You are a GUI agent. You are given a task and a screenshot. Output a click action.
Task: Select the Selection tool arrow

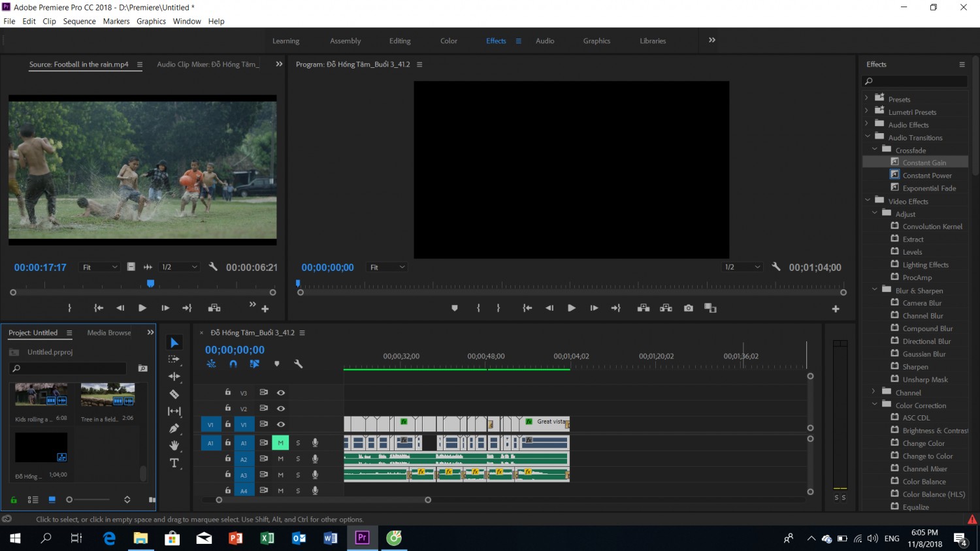tap(174, 343)
